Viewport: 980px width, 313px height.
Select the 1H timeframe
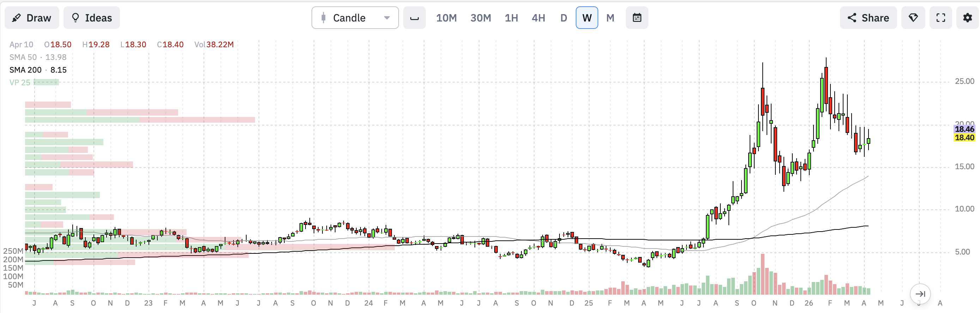pyautogui.click(x=511, y=18)
